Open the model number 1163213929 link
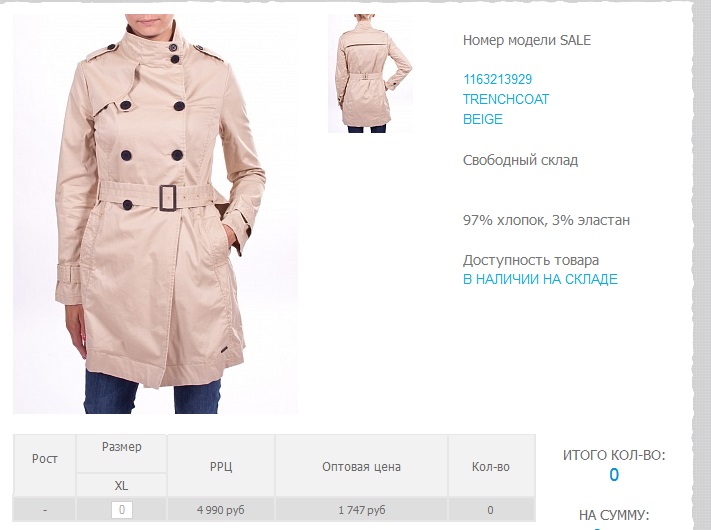The height and width of the screenshot is (530, 711). (497, 79)
